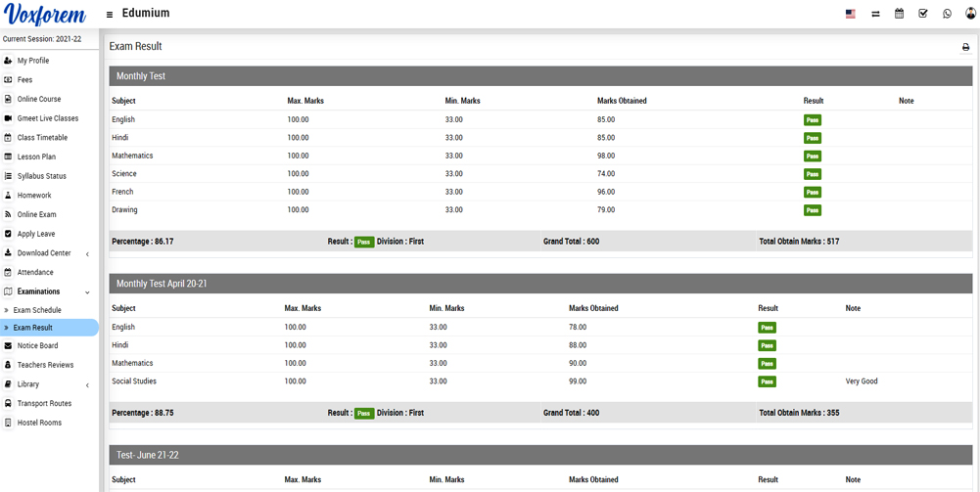980x492 pixels.
Task: Go to My Profile page
Action: click(x=32, y=61)
